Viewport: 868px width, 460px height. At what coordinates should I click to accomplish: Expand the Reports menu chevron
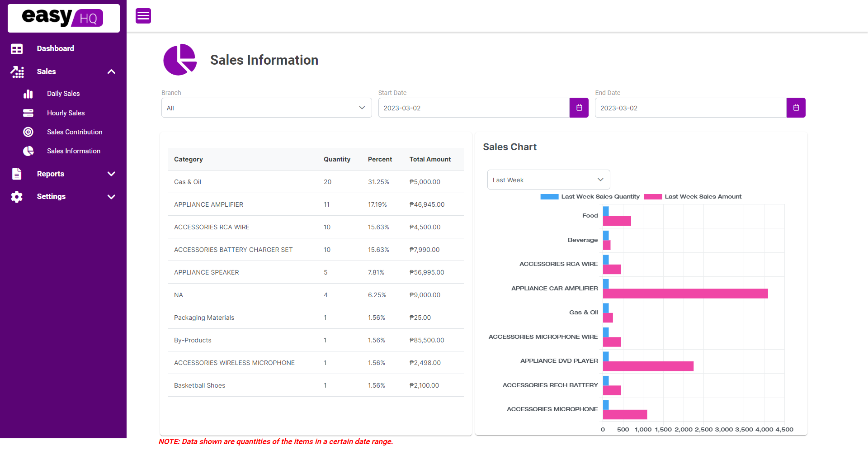(111, 174)
